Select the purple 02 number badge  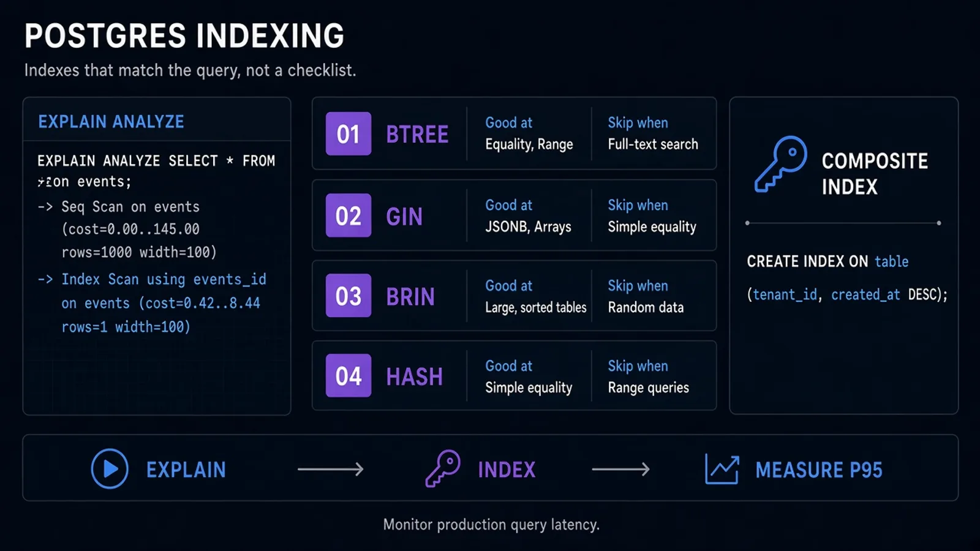pos(349,216)
